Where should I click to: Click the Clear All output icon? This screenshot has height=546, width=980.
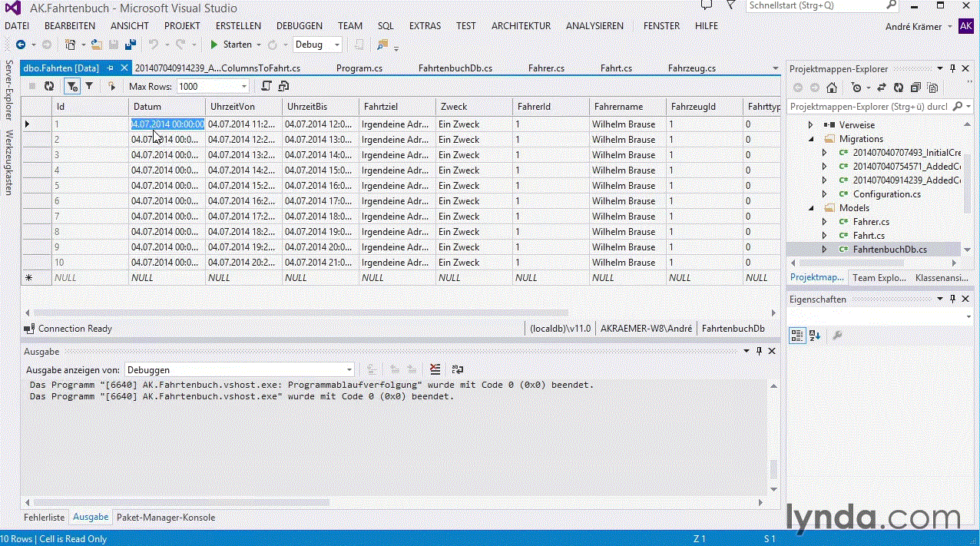coord(435,369)
